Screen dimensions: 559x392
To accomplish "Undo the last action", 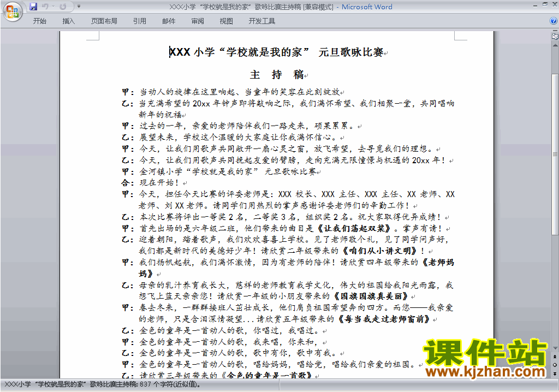I will click(x=45, y=7).
